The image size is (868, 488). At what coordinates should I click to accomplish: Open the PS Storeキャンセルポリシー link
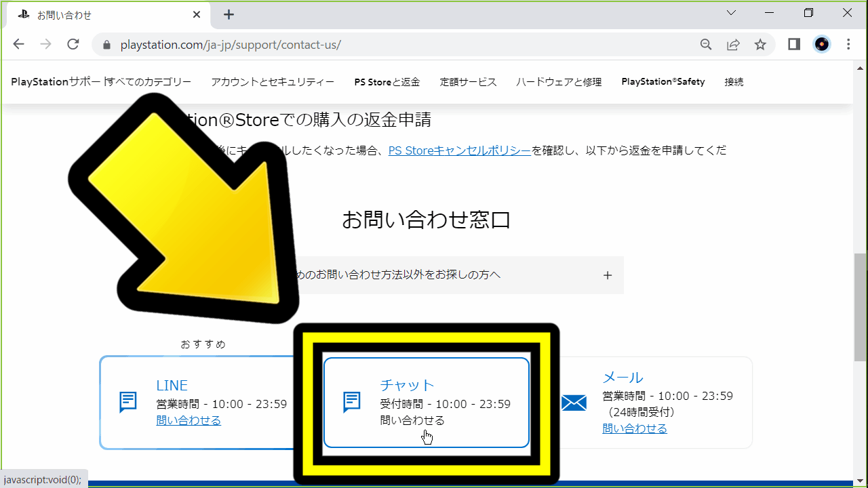tap(458, 150)
